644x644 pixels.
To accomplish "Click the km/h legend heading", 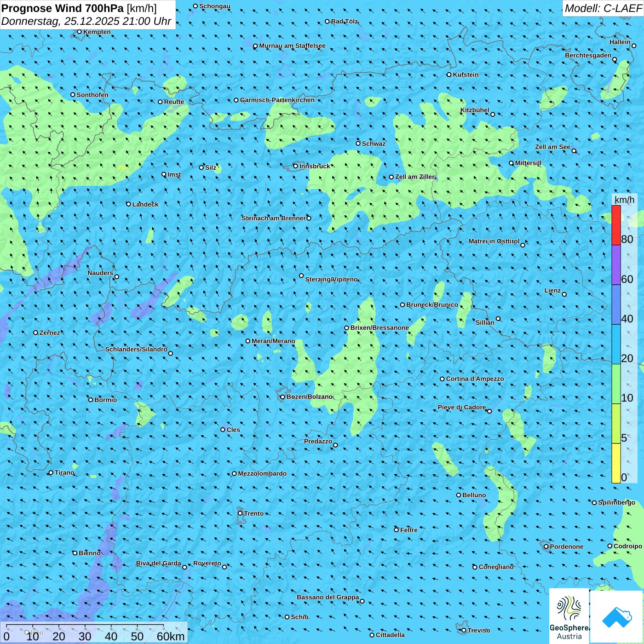I will pyautogui.click(x=624, y=200).
